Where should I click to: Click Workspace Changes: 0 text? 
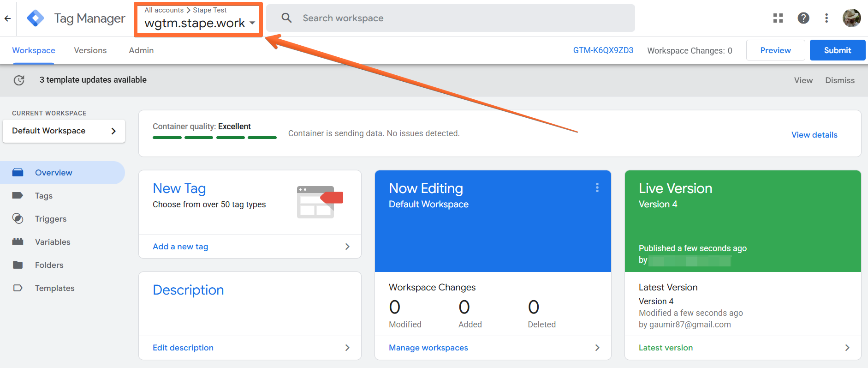coord(690,51)
